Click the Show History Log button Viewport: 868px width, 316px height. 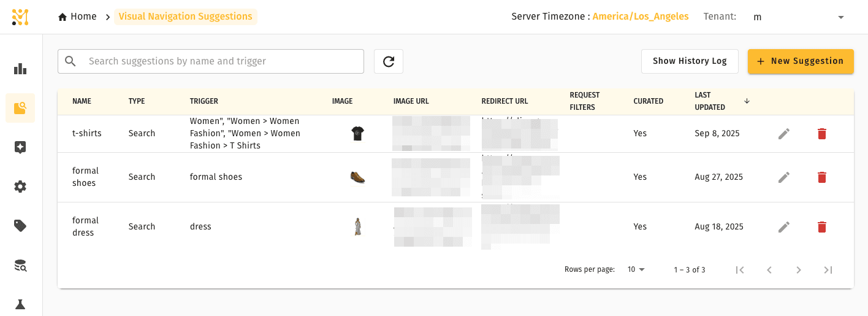pyautogui.click(x=690, y=61)
